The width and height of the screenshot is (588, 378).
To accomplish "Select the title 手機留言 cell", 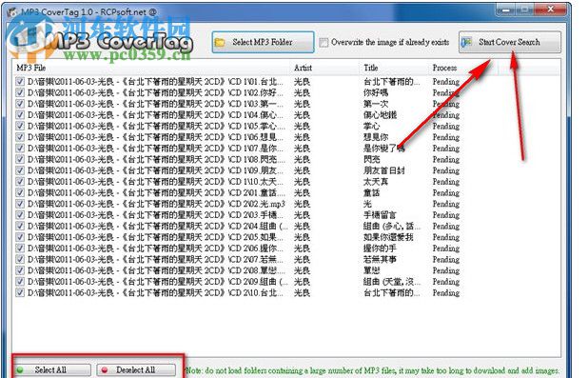I will 380,215.
